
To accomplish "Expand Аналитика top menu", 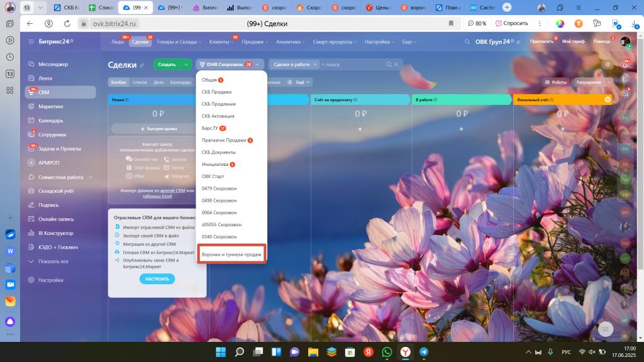I will 291,42.
